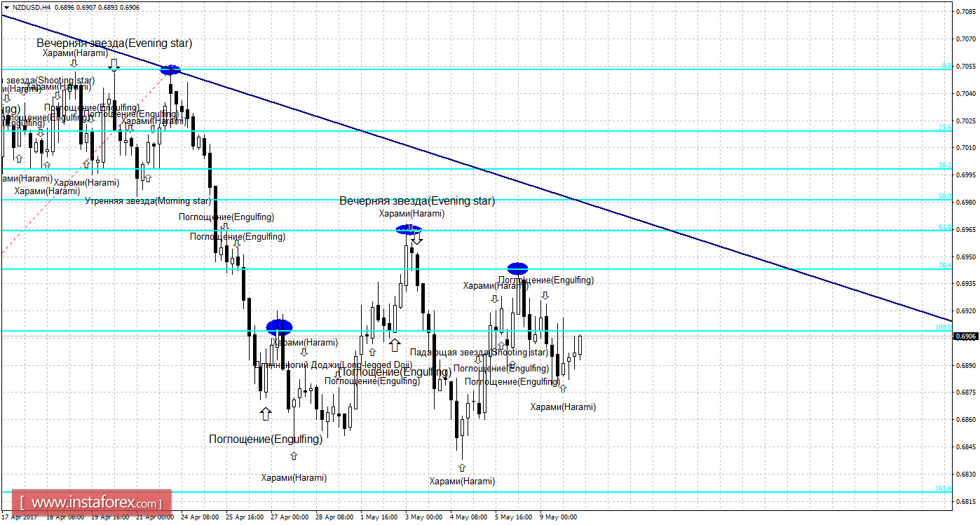The height and width of the screenshot is (525, 980).
Task: Click the first Вечерняя звезда(Evening star) label at top left
Action: [114, 43]
